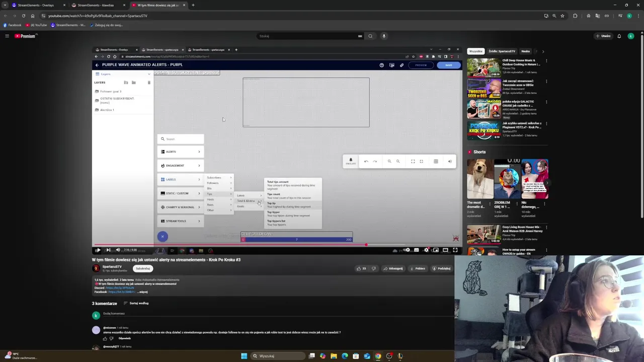Open the Discord bit.ly link in description
644x362 pixels.
120,288
